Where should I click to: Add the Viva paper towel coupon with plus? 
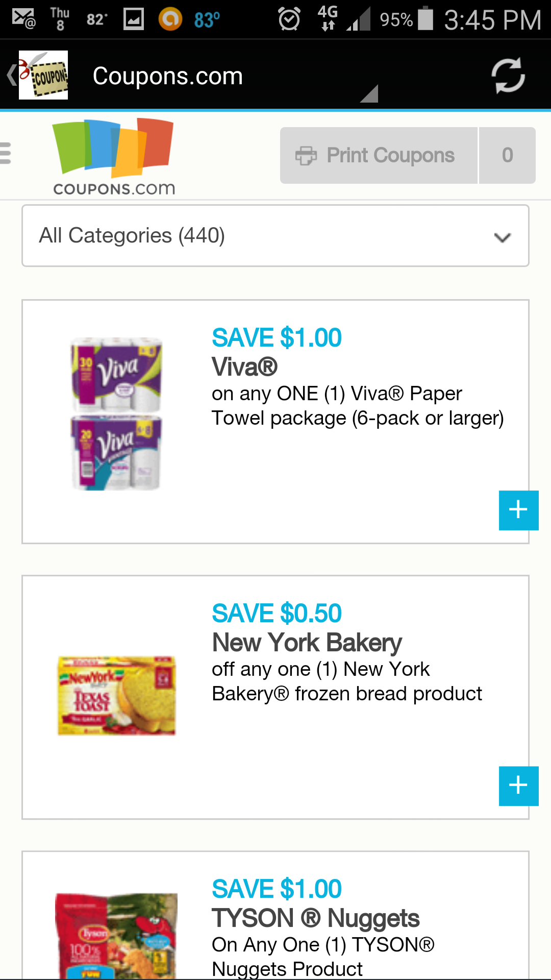[x=518, y=510]
